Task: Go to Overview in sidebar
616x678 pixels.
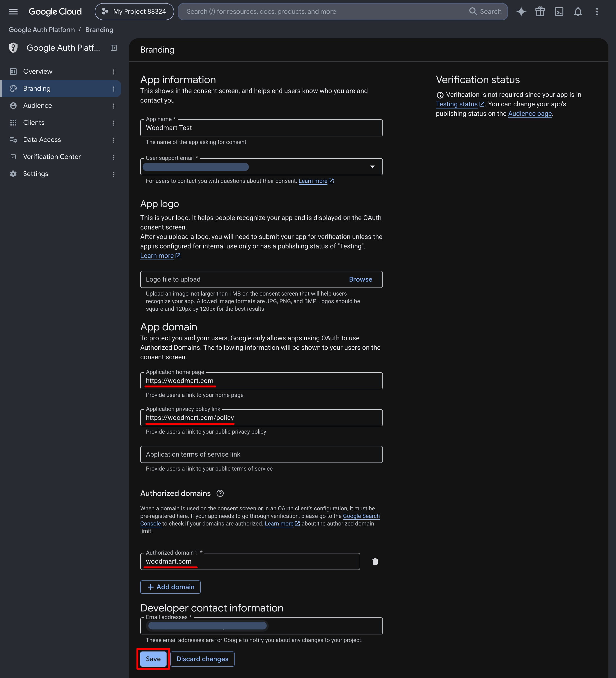Action: click(x=61, y=71)
